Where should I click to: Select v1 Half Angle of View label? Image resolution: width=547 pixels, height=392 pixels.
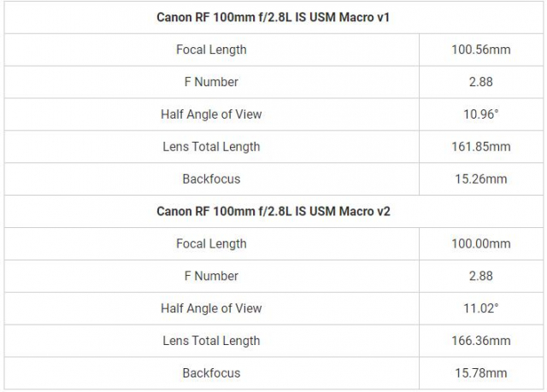211,114
